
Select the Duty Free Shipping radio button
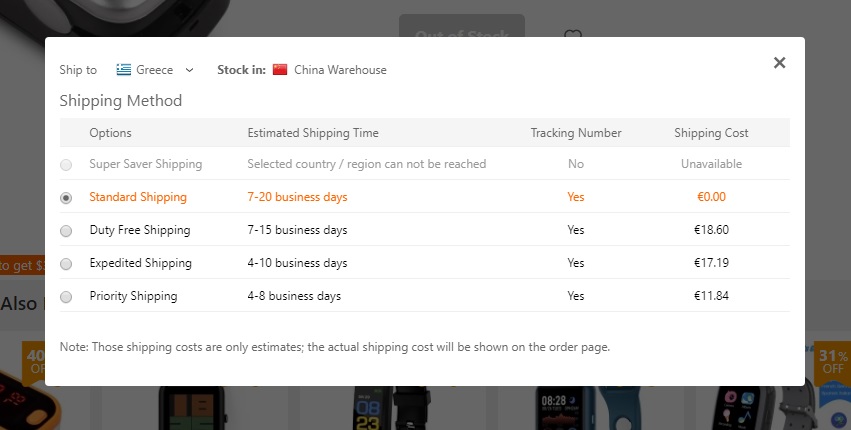coord(66,231)
